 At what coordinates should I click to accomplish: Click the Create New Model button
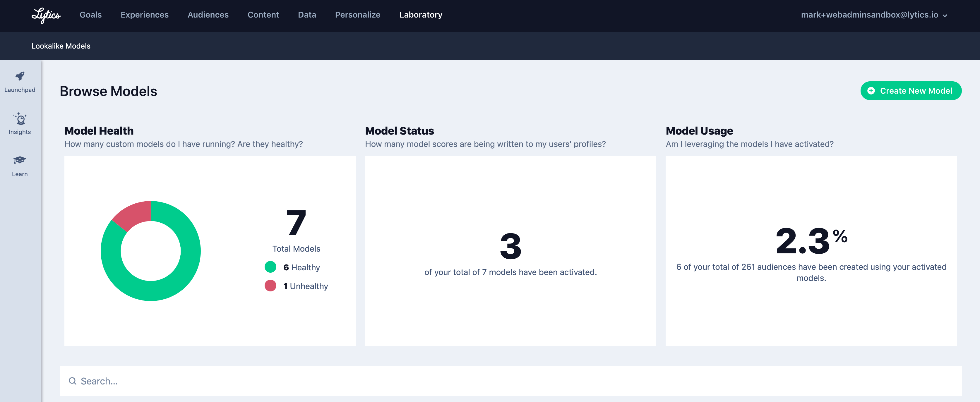(x=916, y=91)
